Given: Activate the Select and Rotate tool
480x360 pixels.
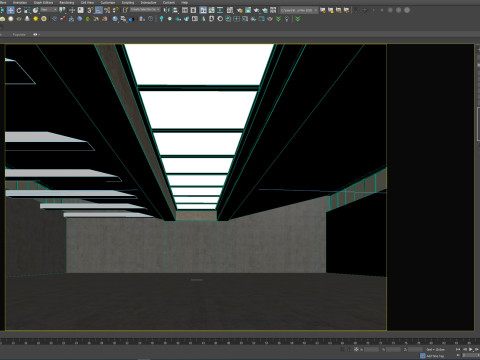Looking at the screenshot, I should pyautogui.click(x=19, y=10).
